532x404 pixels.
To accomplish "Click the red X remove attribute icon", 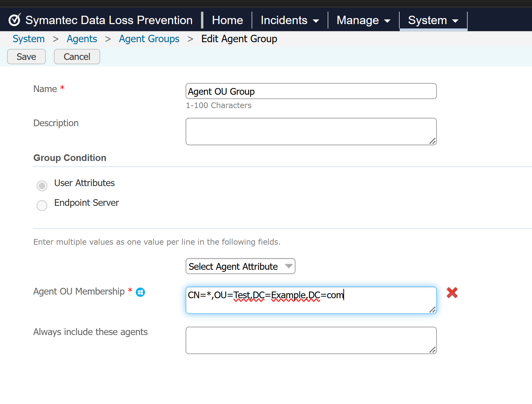I will pyautogui.click(x=452, y=293).
